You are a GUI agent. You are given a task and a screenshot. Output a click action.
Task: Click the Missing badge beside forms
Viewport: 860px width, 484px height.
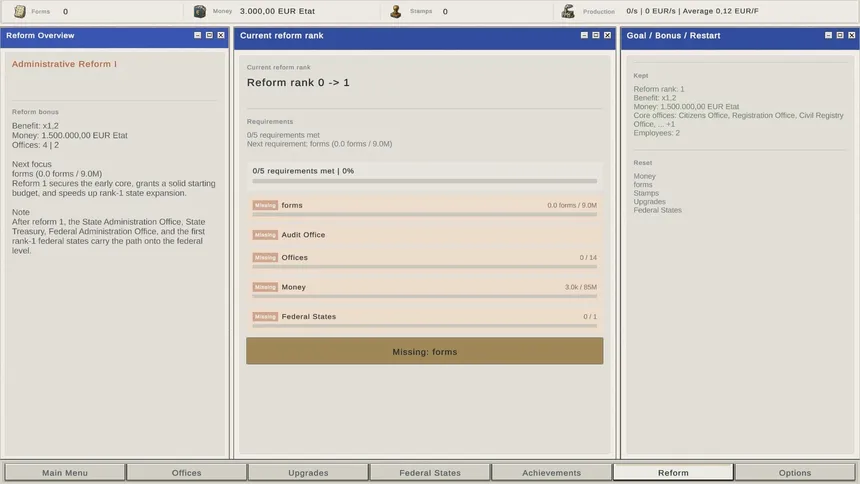coord(265,205)
